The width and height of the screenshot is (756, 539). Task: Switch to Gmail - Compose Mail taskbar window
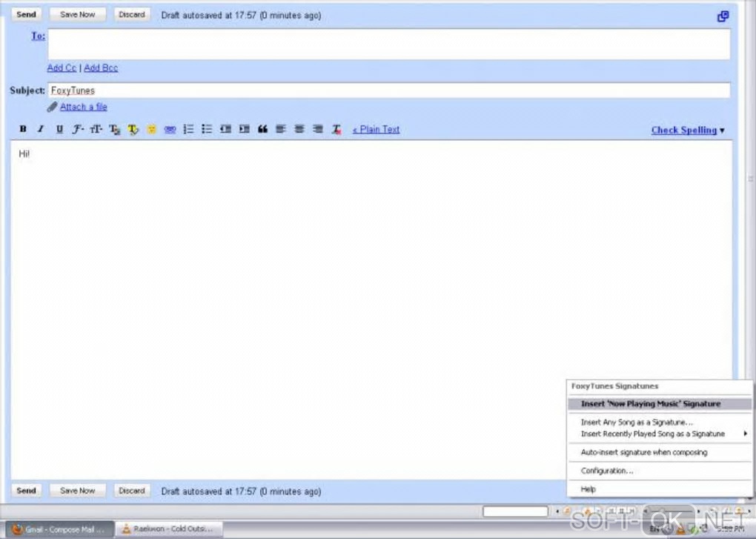60,529
